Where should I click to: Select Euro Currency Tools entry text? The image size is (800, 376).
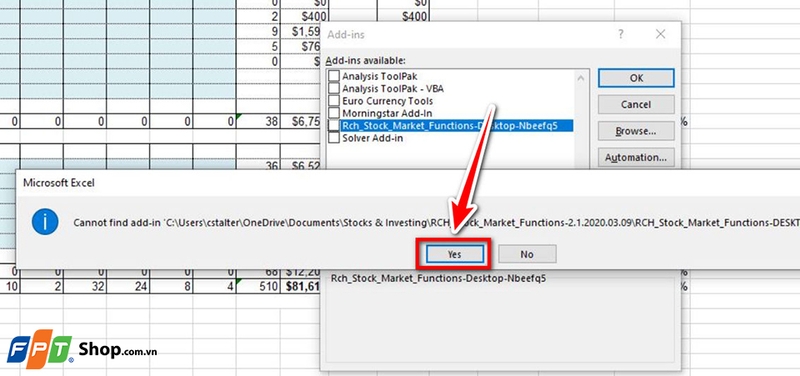point(388,101)
